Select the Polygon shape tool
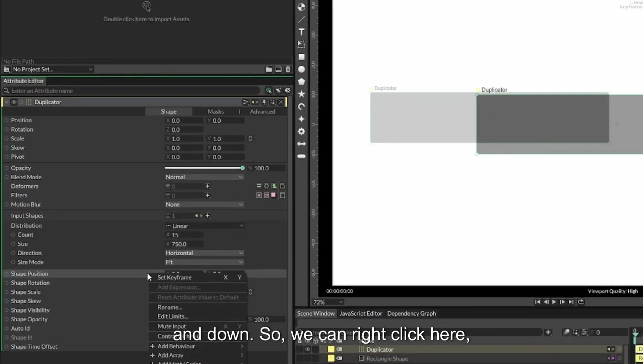643x364 pixels. point(301,81)
